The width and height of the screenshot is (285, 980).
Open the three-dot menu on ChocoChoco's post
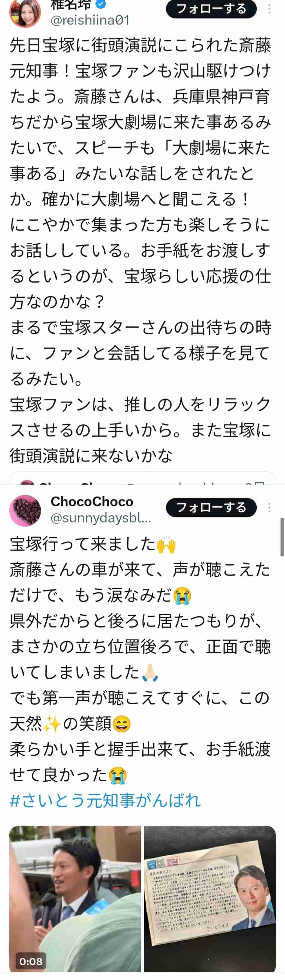point(269,507)
